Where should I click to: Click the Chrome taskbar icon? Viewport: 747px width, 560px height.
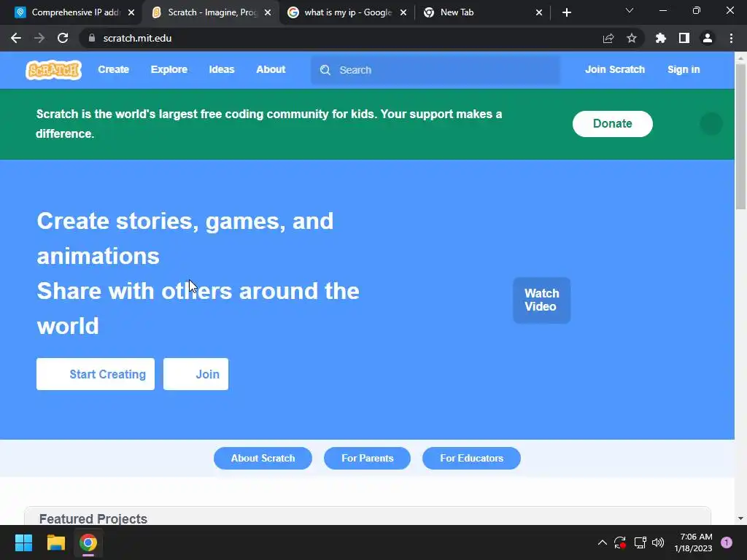88,542
